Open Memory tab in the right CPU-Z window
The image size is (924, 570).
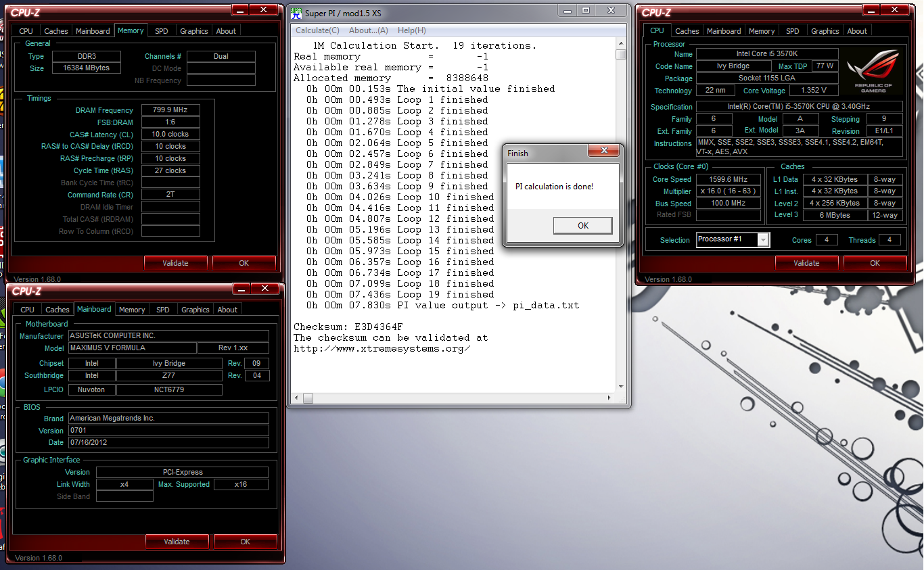click(762, 31)
